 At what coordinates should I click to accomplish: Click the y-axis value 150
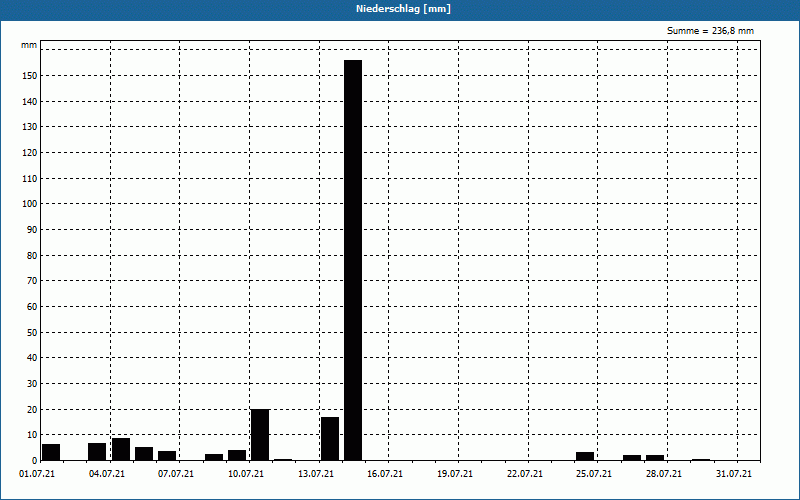[31, 76]
